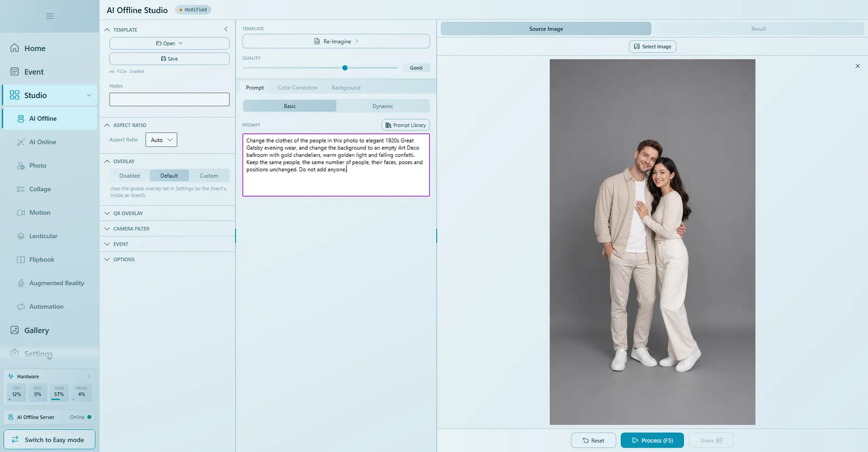Go to Home in sidebar
This screenshot has width=868, height=452.
49,48
